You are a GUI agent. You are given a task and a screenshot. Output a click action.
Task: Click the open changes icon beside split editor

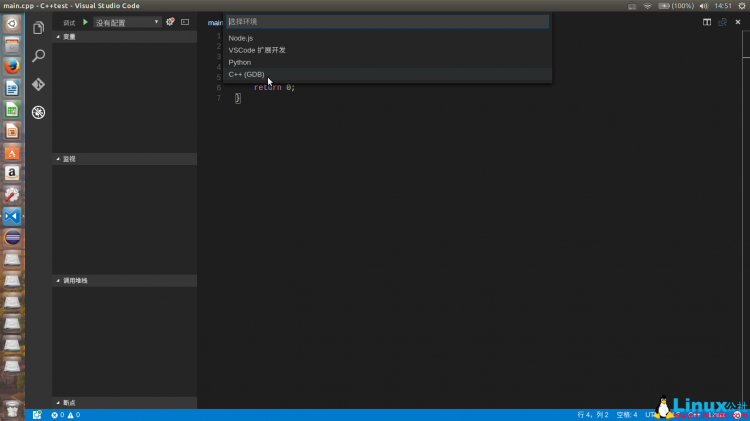(x=722, y=22)
